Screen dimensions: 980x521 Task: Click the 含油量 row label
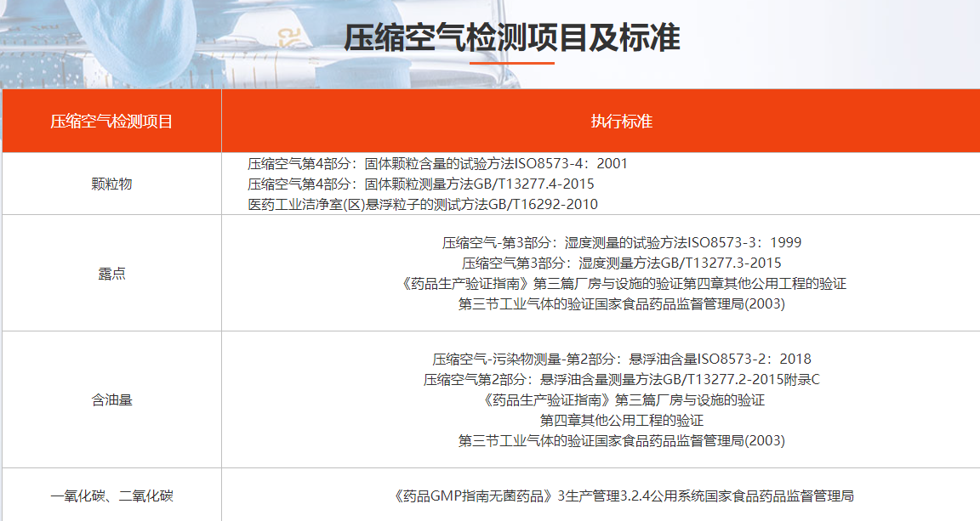tap(111, 399)
